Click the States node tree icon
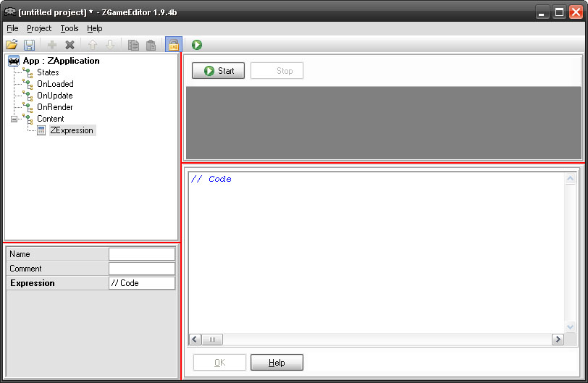588x383 pixels. 28,72
